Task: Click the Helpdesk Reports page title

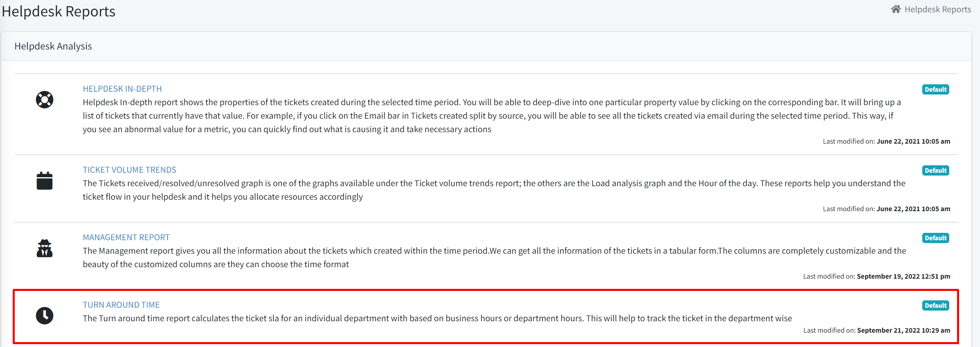Action: [59, 11]
